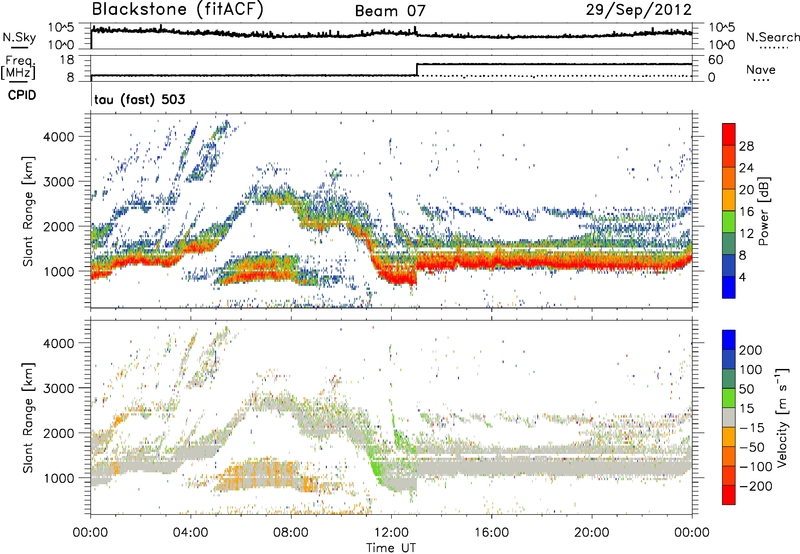The height and width of the screenshot is (554, 800).
Task: Click the "28" Power colorbar value
Action: click(746, 146)
